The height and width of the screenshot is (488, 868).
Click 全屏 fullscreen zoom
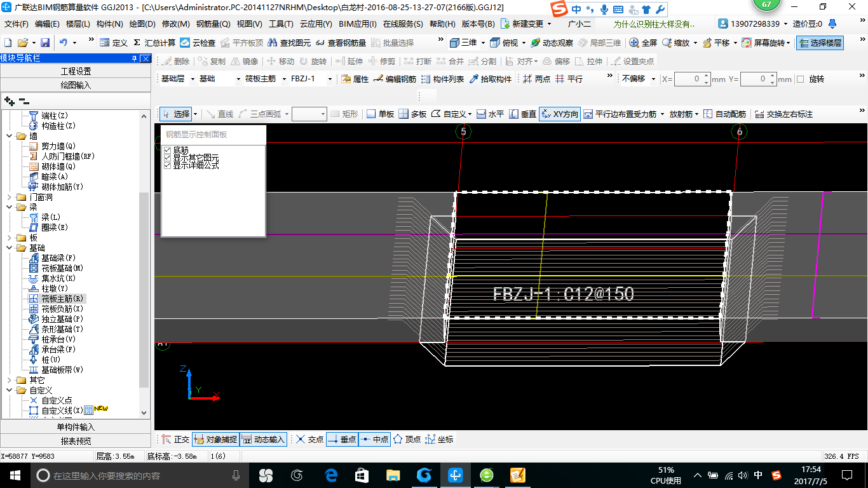643,43
